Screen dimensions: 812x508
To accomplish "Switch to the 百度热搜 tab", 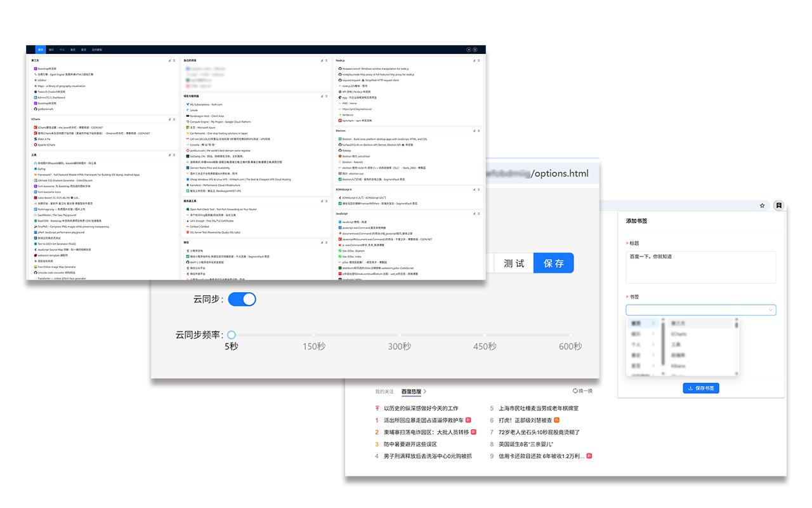I will tap(411, 391).
